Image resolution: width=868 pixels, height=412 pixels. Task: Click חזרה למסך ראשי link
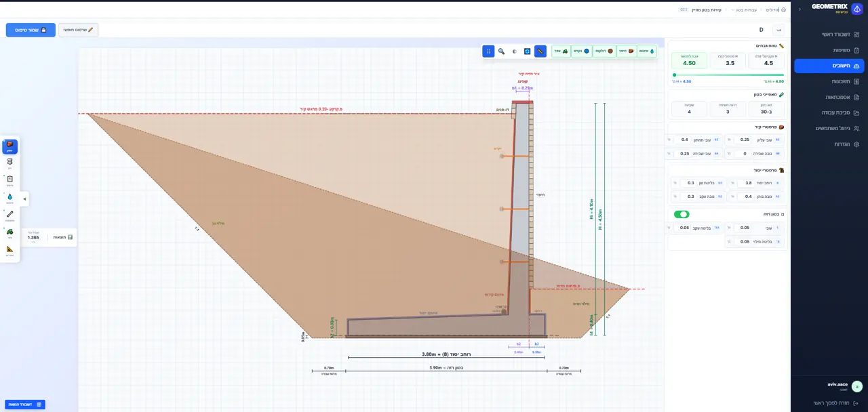click(x=835, y=403)
